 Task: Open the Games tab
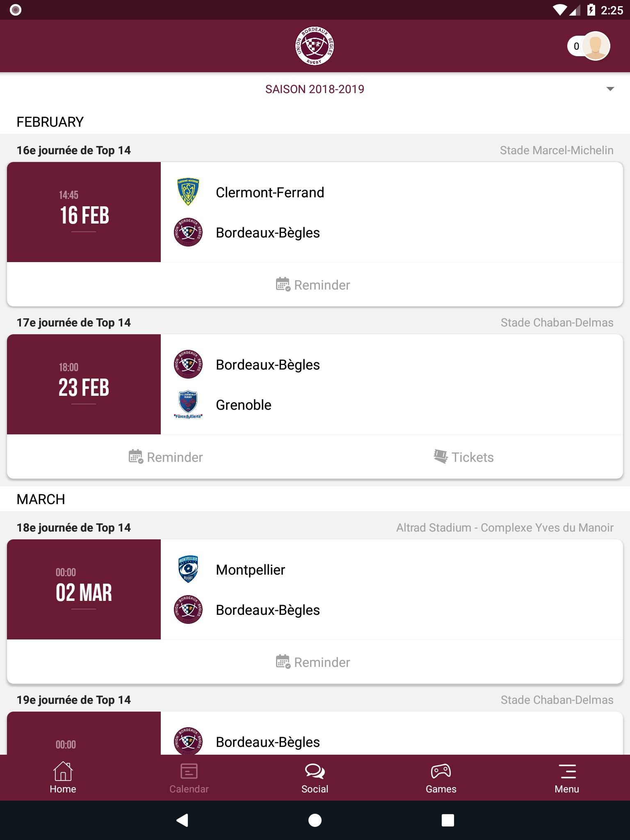(x=441, y=778)
